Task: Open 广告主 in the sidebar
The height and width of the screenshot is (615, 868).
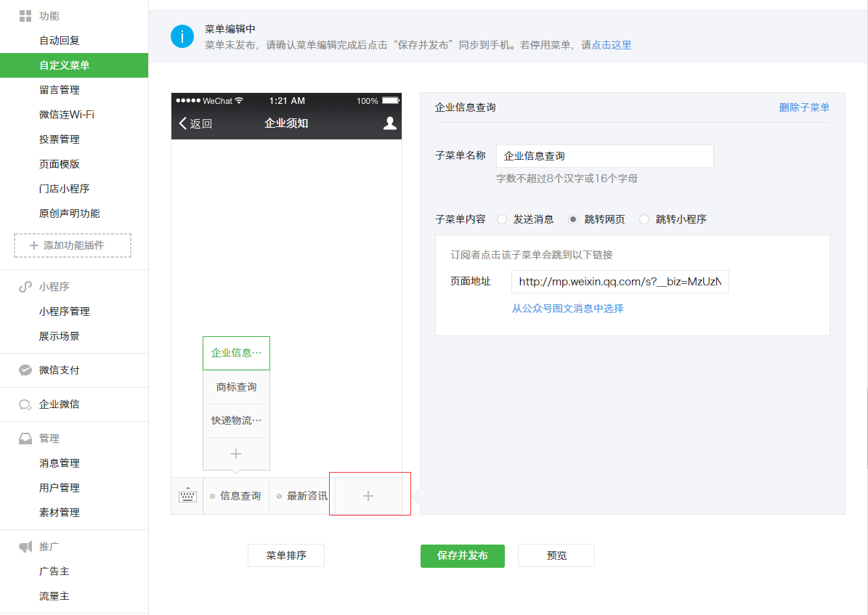Action: (54, 571)
